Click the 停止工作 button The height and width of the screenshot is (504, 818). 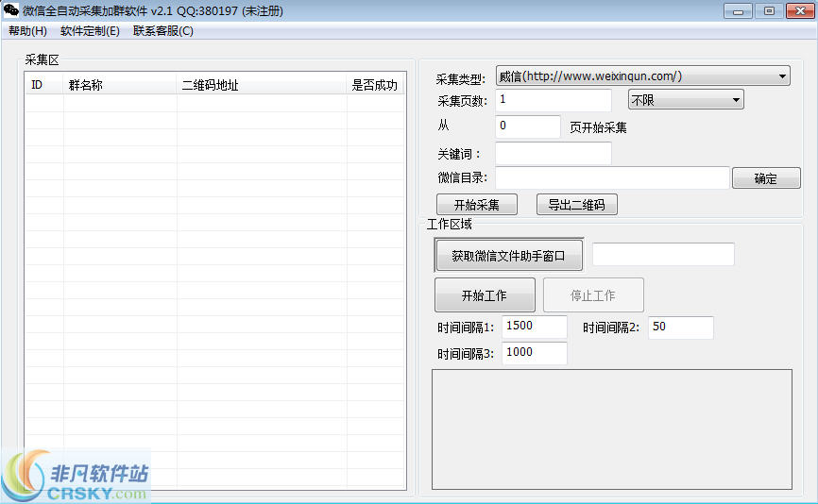[593, 295]
